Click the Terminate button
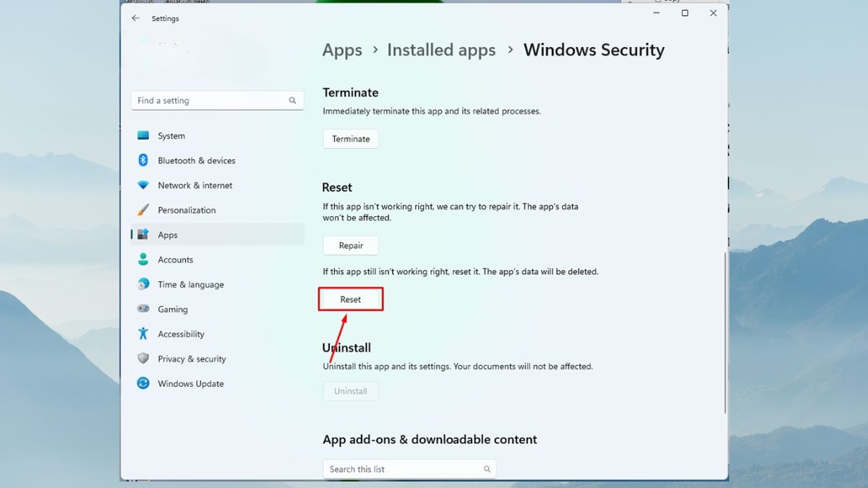Image resolution: width=868 pixels, height=488 pixels. click(351, 139)
